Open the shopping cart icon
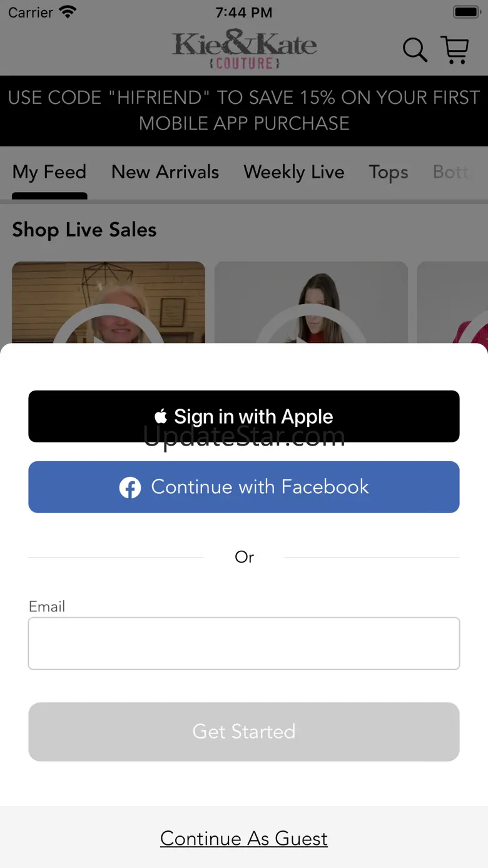488x868 pixels. pos(455,49)
